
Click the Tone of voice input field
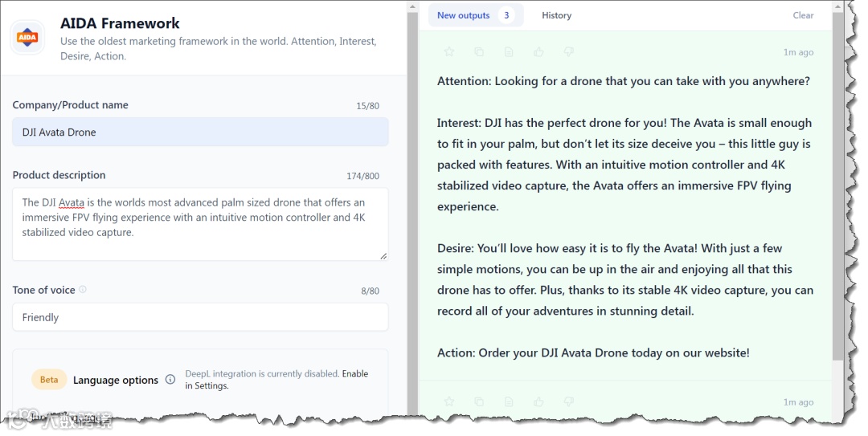click(200, 317)
